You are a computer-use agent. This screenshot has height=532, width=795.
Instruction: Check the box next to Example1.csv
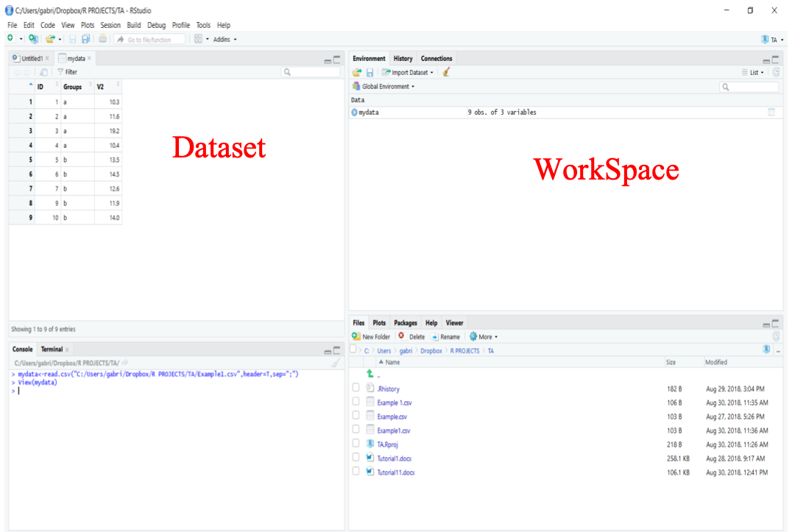(356, 430)
